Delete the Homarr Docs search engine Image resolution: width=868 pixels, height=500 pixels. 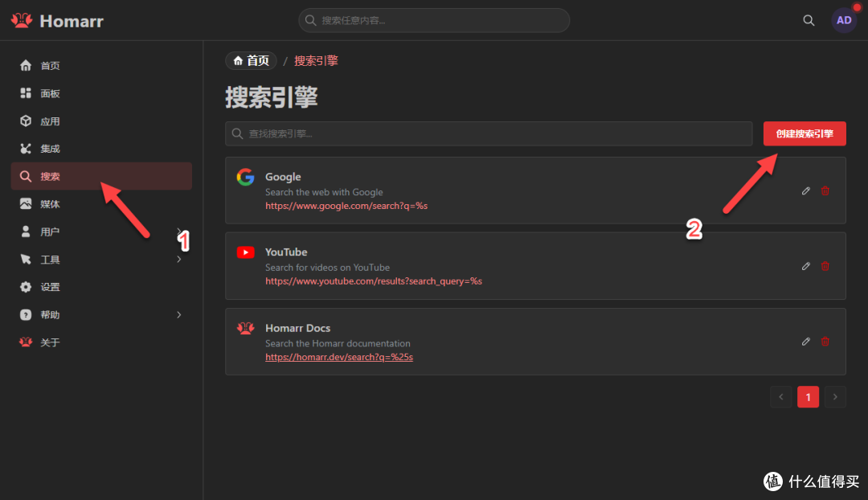(x=825, y=341)
